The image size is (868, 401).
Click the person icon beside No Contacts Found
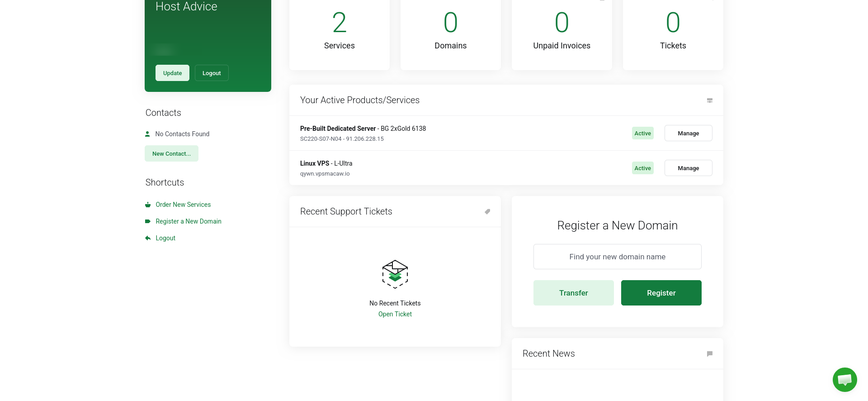point(147,134)
